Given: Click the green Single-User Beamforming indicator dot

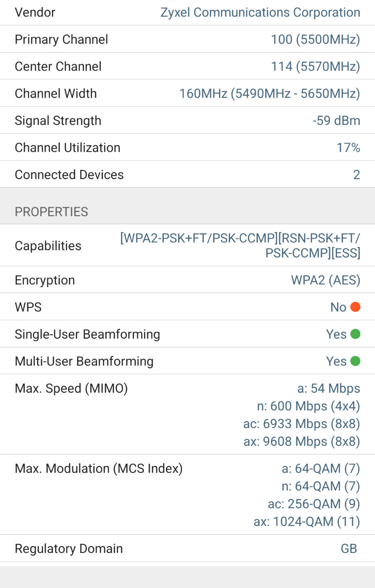Looking at the screenshot, I should 355,334.
